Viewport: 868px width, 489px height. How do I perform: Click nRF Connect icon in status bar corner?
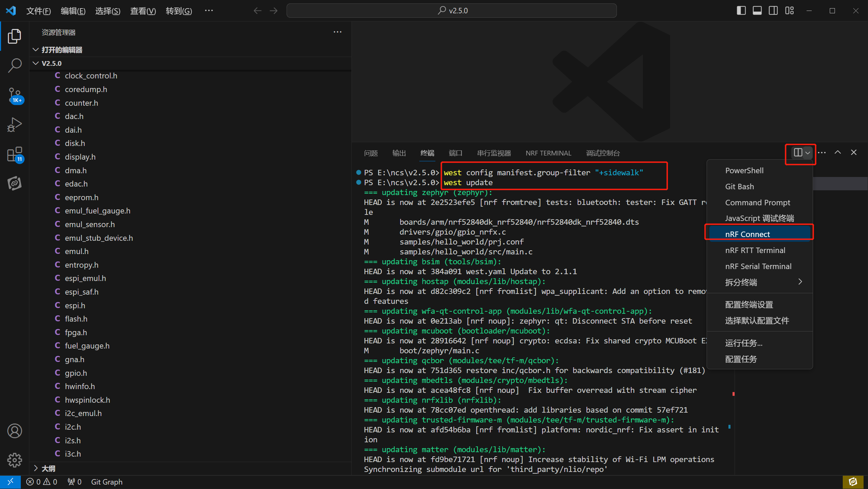click(x=853, y=482)
